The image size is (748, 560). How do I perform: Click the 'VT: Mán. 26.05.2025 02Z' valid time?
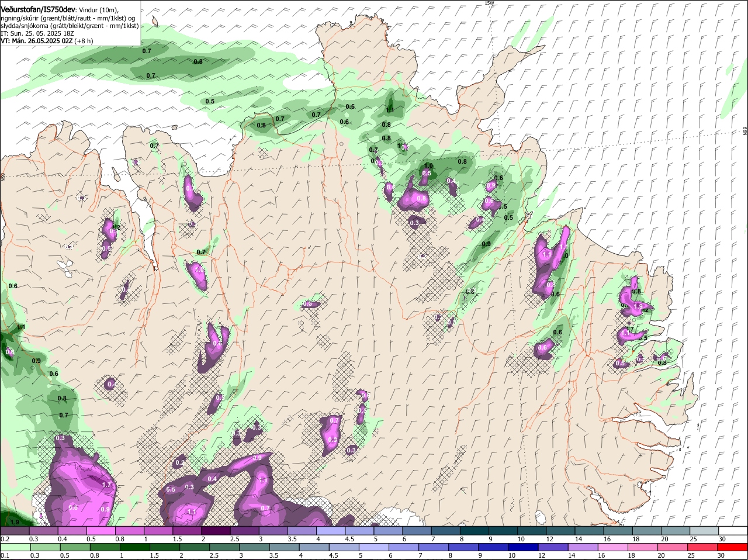pyautogui.click(x=37, y=41)
